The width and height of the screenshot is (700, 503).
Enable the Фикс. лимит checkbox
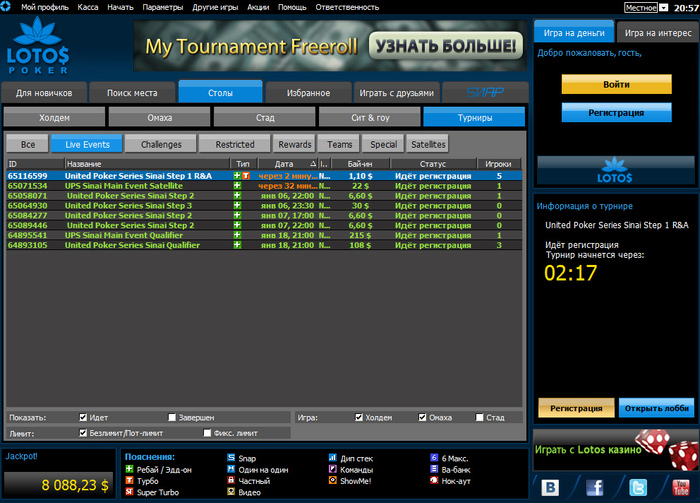(x=207, y=433)
